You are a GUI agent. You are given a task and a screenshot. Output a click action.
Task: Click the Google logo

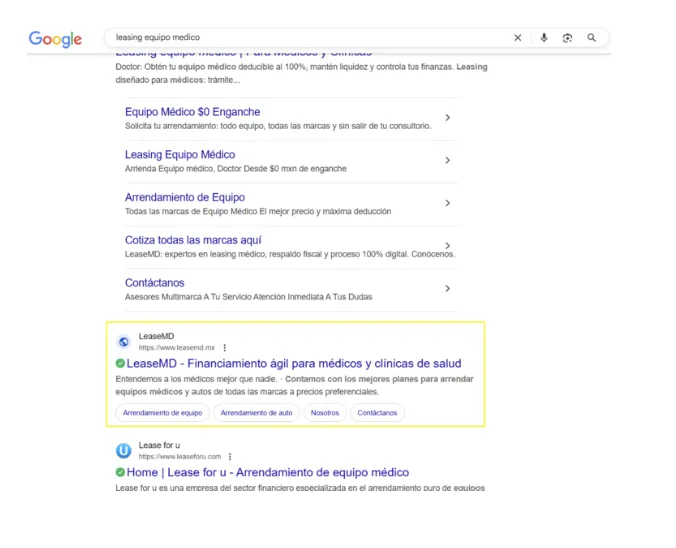(55, 39)
